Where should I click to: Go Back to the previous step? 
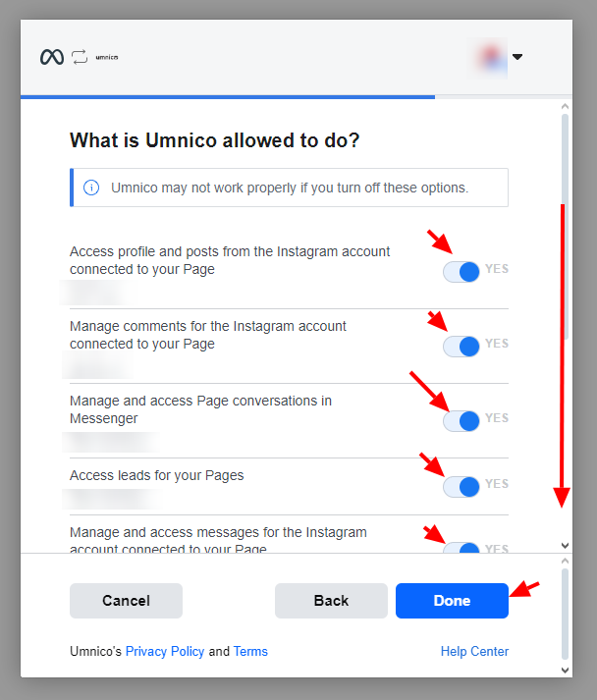[x=331, y=601]
